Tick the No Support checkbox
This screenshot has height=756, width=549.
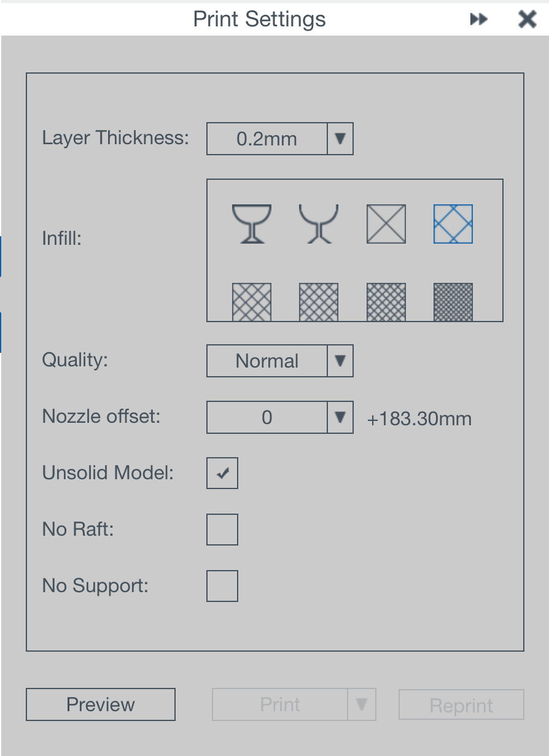pyautogui.click(x=222, y=586)
